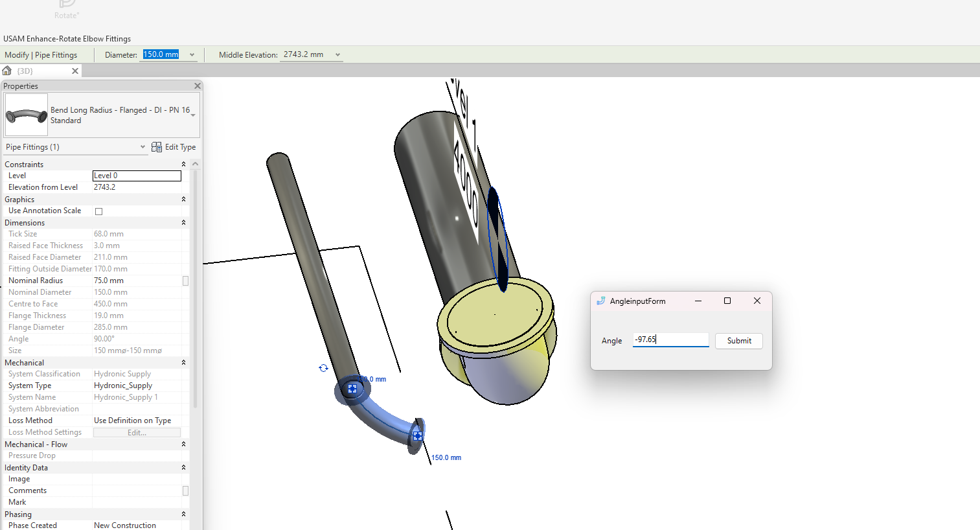
Task: Click the Bend Long Radius type preview thumbnail
Action: (x=27, y=115)
